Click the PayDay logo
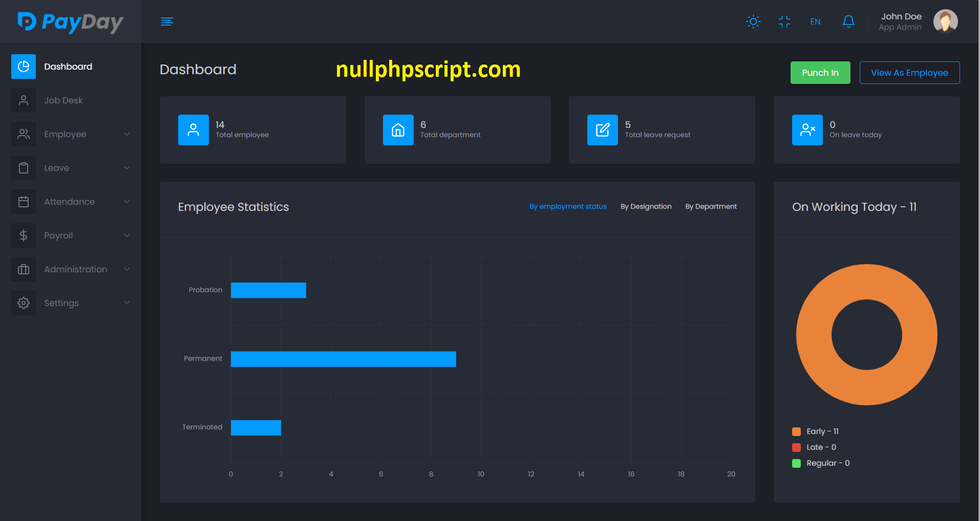 point(71,22)
